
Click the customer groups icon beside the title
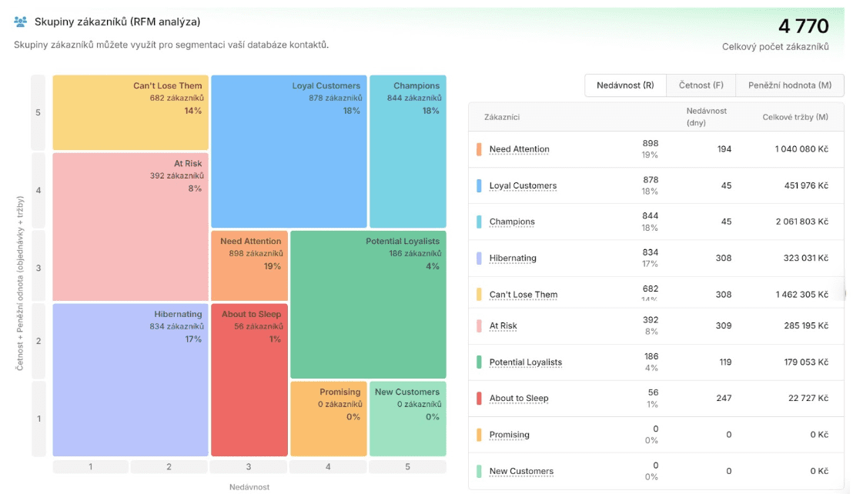[21, 22]
